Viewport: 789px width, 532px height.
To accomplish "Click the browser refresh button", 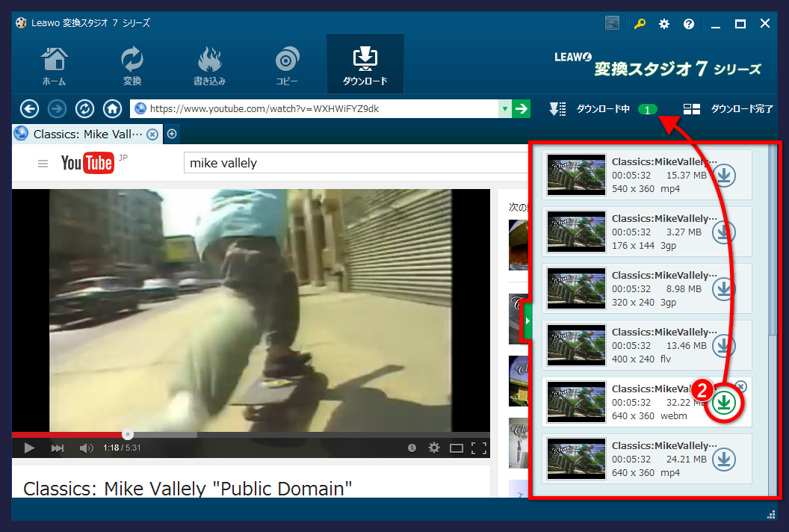I will click(84, 109).
